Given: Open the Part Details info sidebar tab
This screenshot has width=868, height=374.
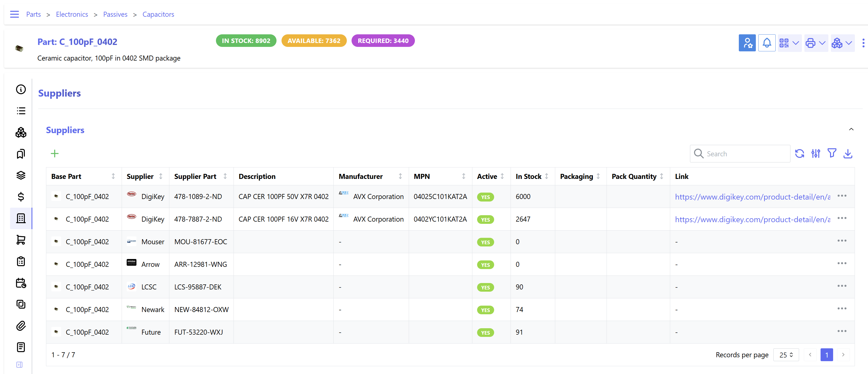Looking at the screenshot, I should [21, 89].
